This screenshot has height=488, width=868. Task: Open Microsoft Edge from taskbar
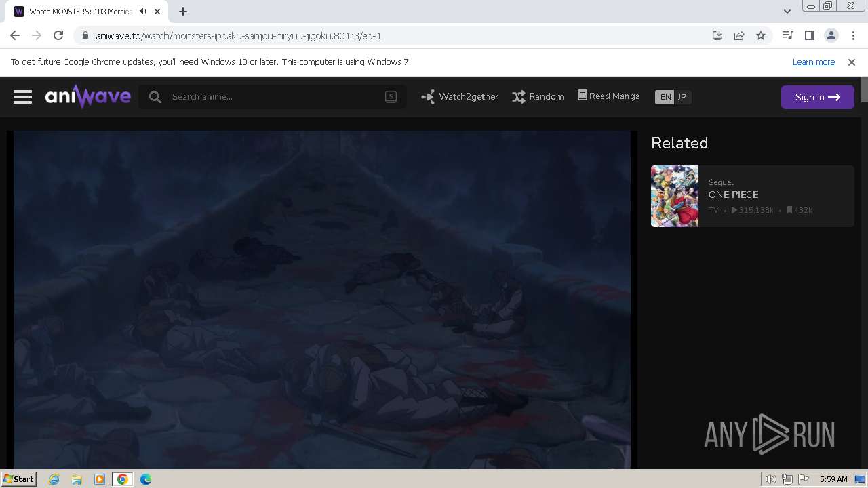point(146,479)
